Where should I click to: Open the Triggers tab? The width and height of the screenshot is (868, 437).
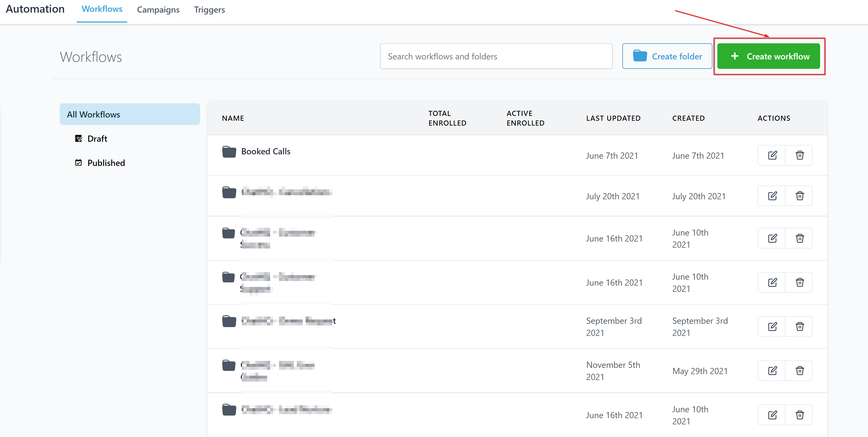click(209, 10)
